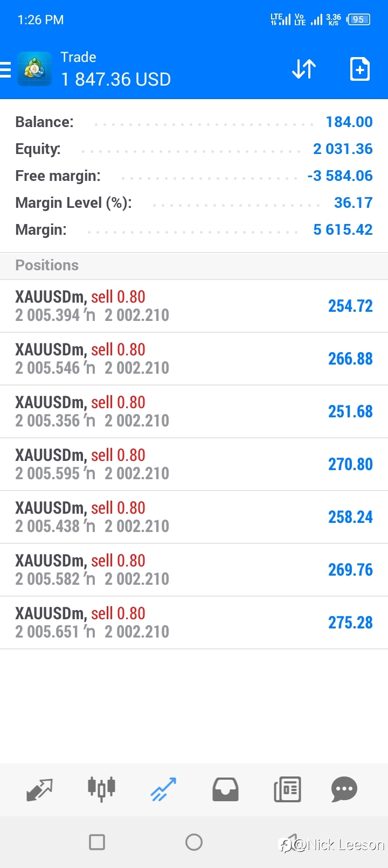Tap the MetaTrader app logo icon
The image size is (388, 868).
coord(34,69)
